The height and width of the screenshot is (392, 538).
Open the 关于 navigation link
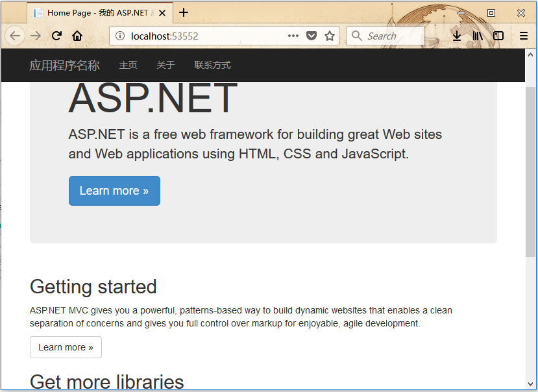pos(165,66)
